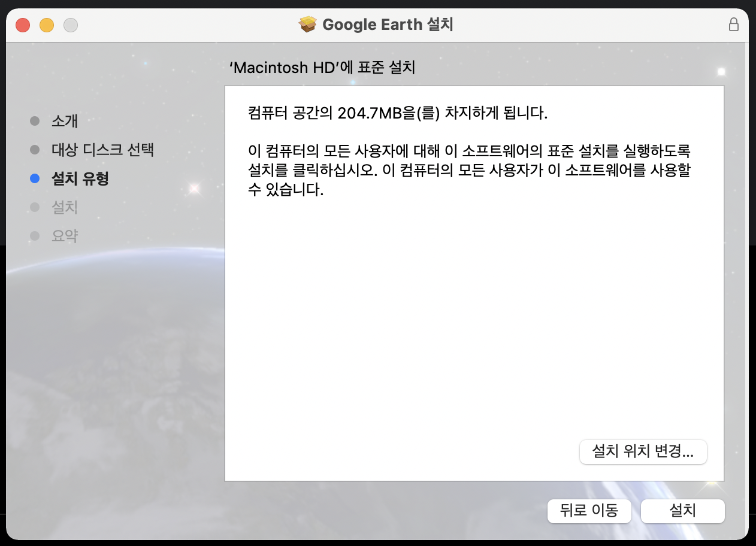
Task: Click the window title 'Google Earth 설치'
Action: (388, 25)
